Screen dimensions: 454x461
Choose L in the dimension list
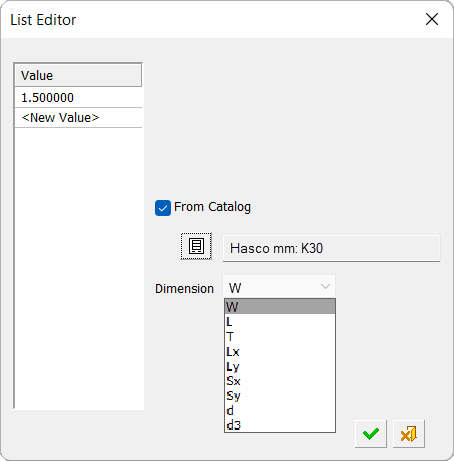tap(280, 322)
